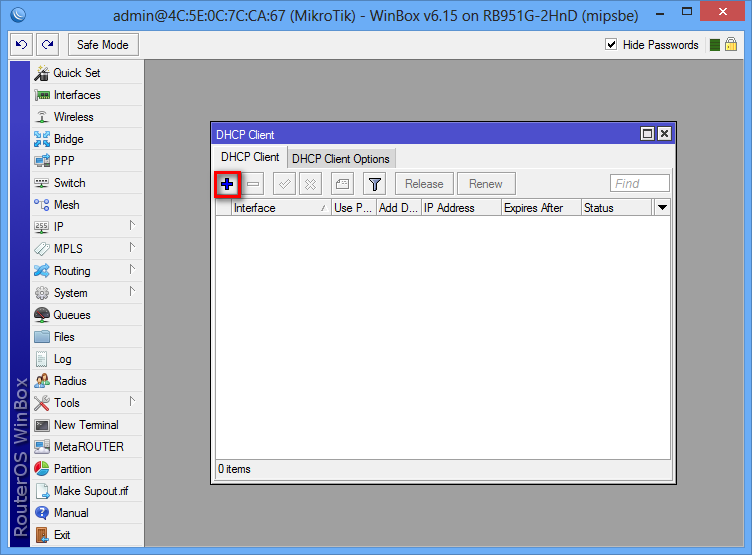752x555 pixels.
Task: Click the padlock icon in toolbar
Action: click(731, 45)
